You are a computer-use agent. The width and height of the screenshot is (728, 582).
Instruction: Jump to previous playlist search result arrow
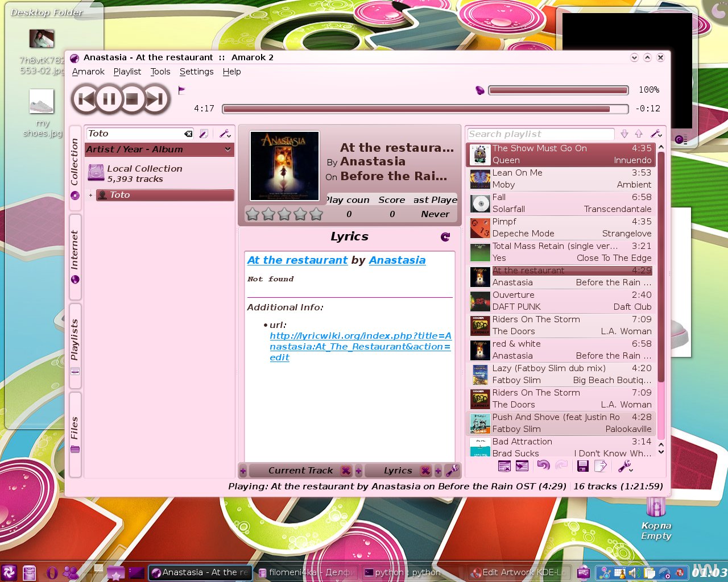tap(639, 134)
